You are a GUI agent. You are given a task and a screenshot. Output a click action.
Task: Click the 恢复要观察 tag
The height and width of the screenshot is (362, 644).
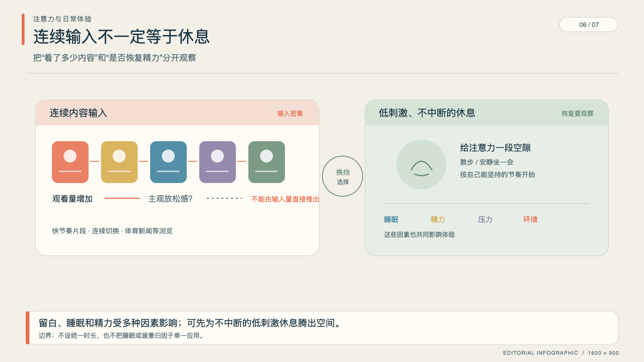[578, 113]
